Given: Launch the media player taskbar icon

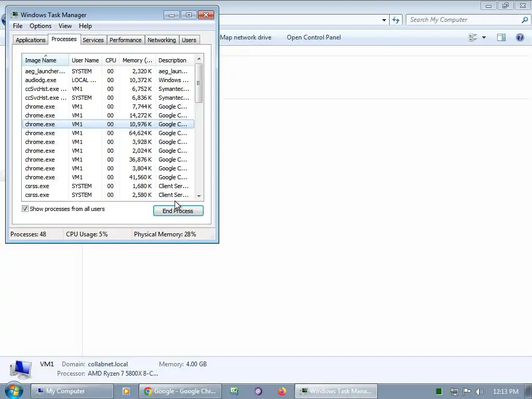Looking at the screenshot, I should click(x=126, y=391).
